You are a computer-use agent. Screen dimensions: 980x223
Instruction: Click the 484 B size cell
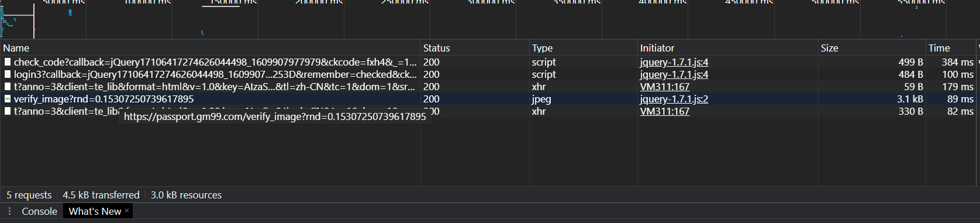(910, 74)
